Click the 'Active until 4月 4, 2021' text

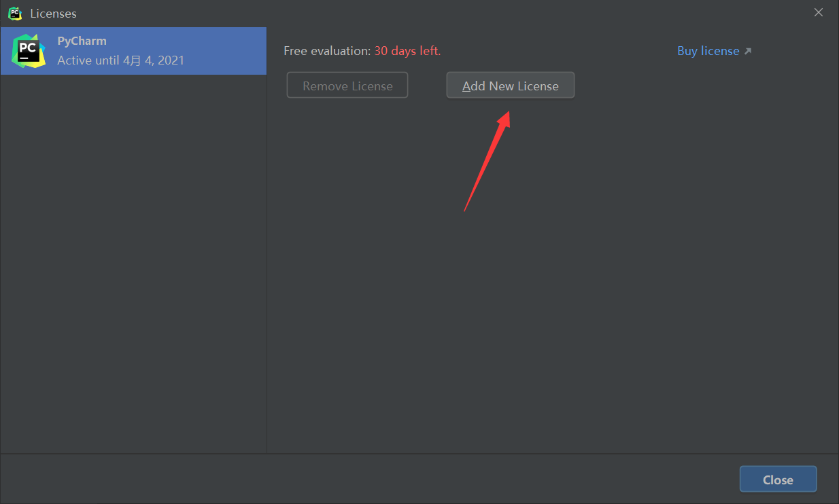[120, 60]
